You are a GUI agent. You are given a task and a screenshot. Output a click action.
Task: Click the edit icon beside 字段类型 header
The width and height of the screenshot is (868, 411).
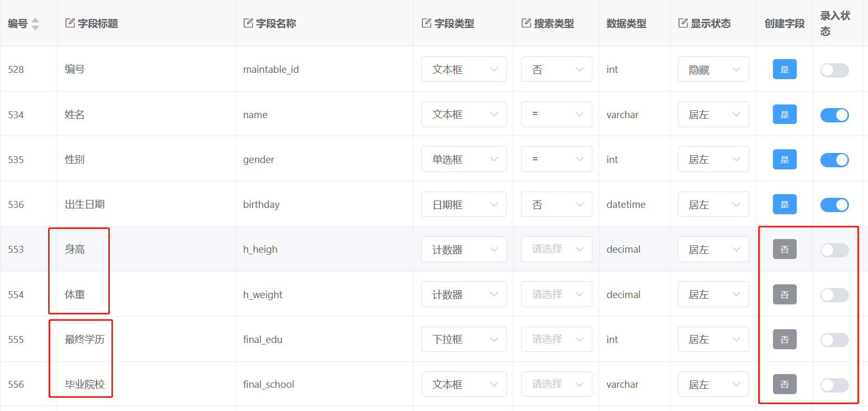(x=426, y=23)
